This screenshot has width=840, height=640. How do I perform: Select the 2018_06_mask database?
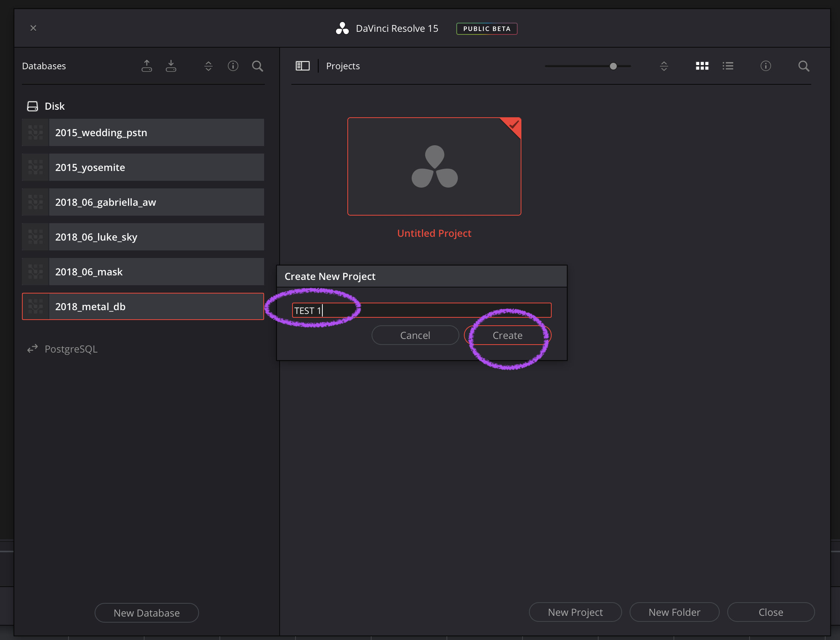[143, 272]
